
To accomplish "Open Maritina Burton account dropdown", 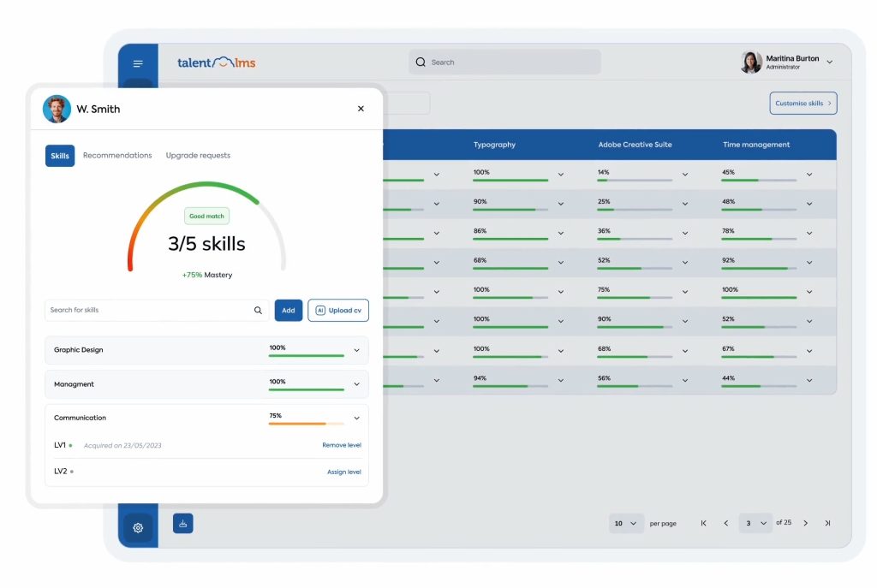I will pos(829,62).
